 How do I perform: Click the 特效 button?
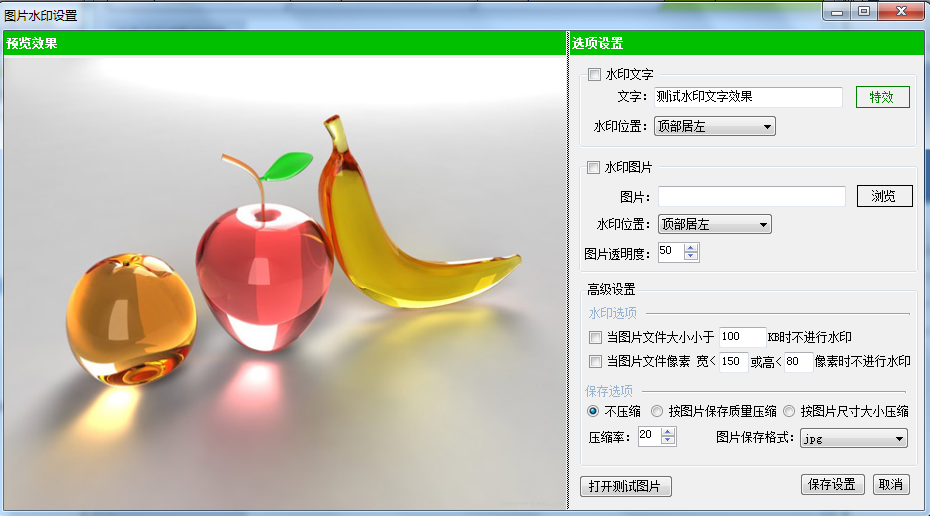tap(882, 97)
